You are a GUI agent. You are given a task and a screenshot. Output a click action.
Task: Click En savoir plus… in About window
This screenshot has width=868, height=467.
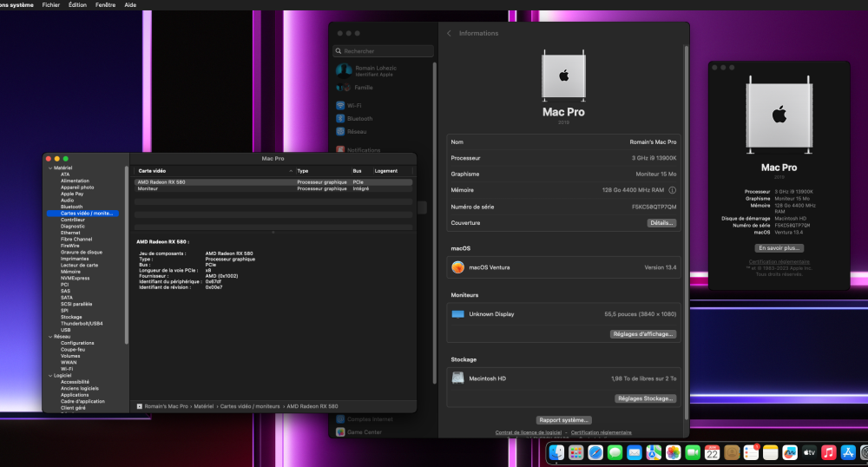(x=779, y=248)
